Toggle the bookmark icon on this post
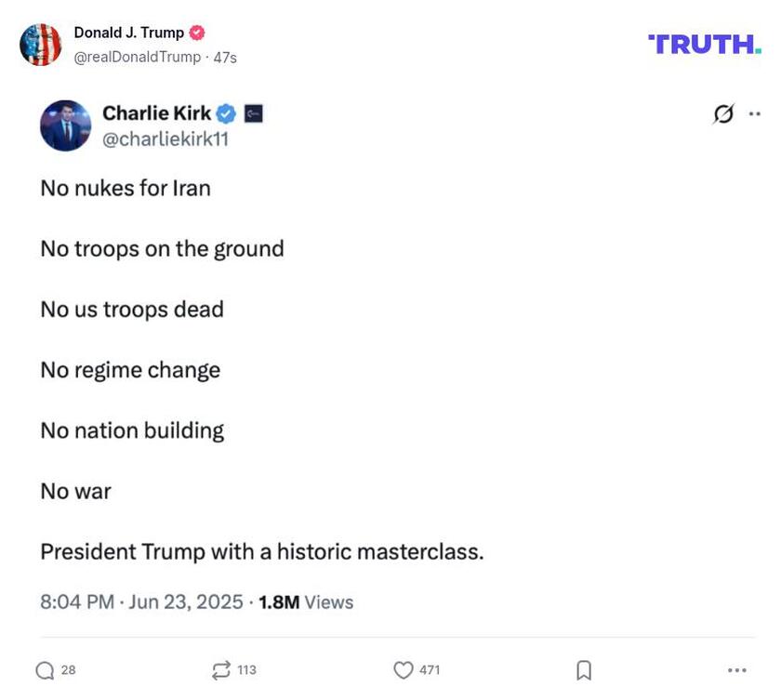The width and height of the screenshot is (781, 700). [585, 668]
